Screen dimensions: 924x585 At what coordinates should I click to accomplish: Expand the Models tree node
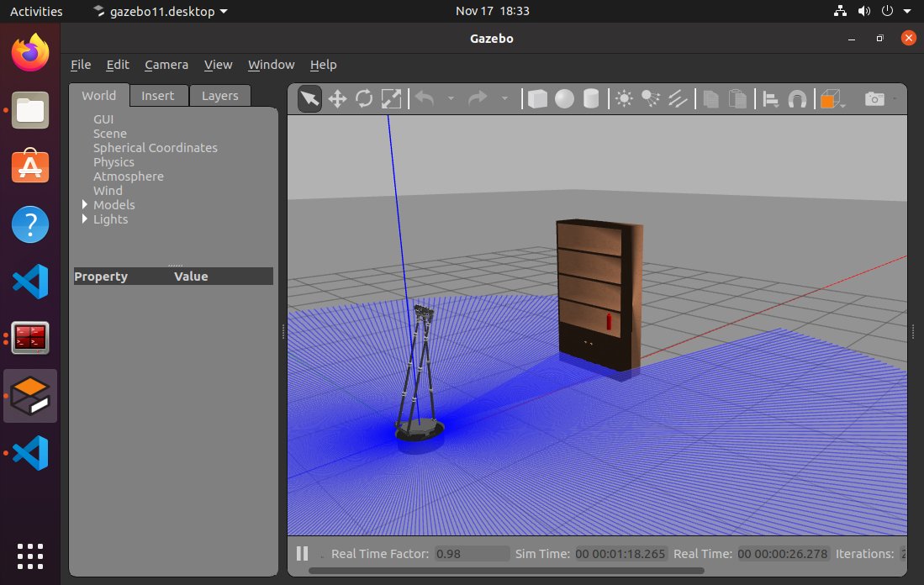click(85, 204)
